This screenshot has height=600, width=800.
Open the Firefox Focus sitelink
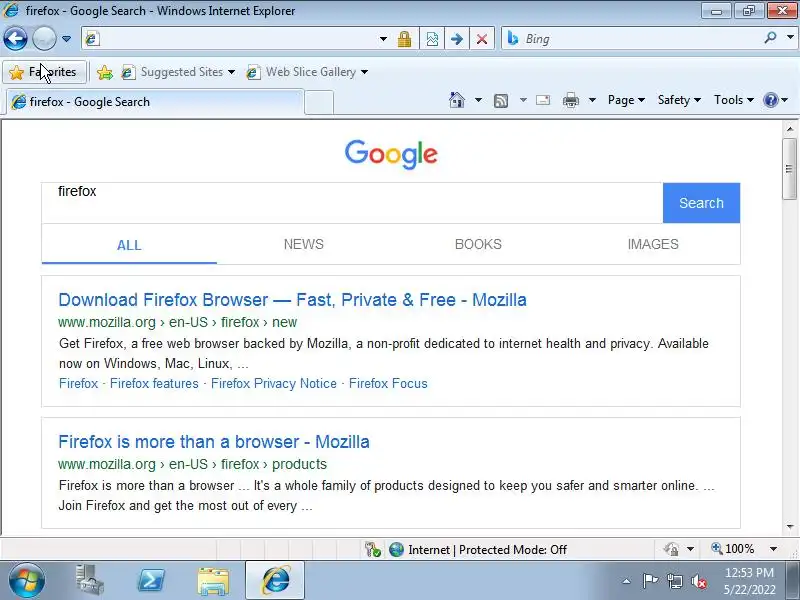click(388, 383)
